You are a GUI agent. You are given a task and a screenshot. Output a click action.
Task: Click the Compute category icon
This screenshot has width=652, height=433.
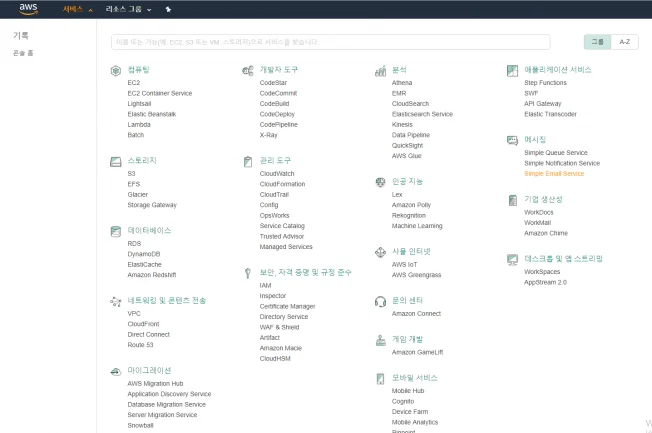(116, 70)
